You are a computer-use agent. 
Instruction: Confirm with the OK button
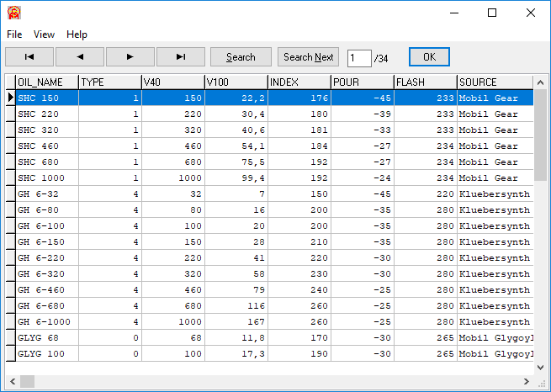(x=429, y=57)
